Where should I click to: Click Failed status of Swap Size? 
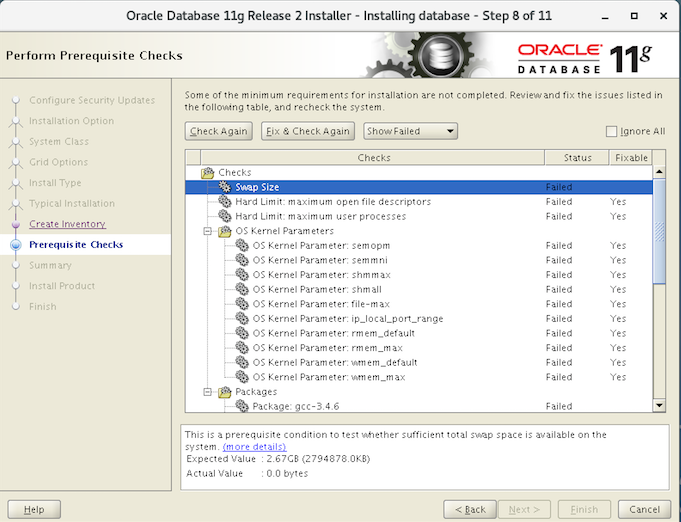tap(559, 187)
